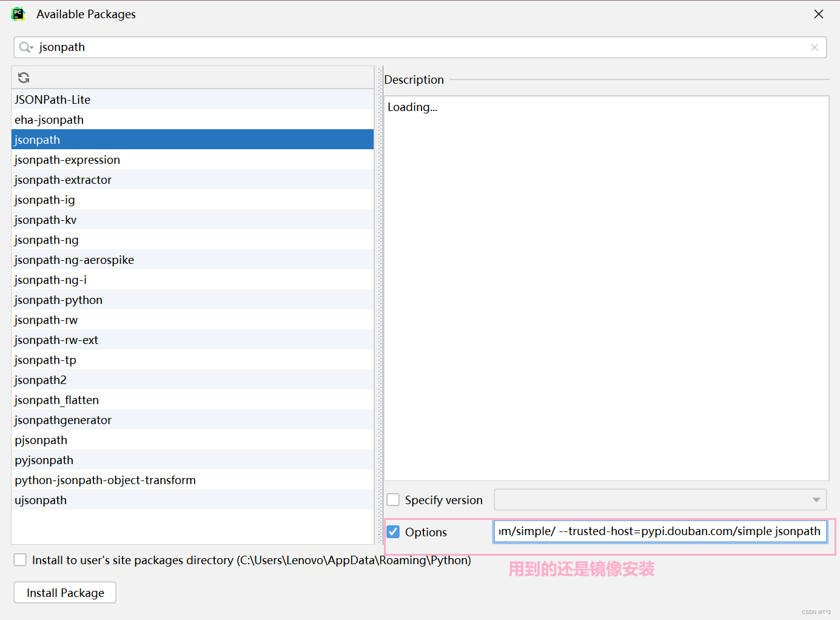The image size is (840, 620).
Task: Select jsonpath-ng-aerospike package
Action: click(x=193, y=260)
